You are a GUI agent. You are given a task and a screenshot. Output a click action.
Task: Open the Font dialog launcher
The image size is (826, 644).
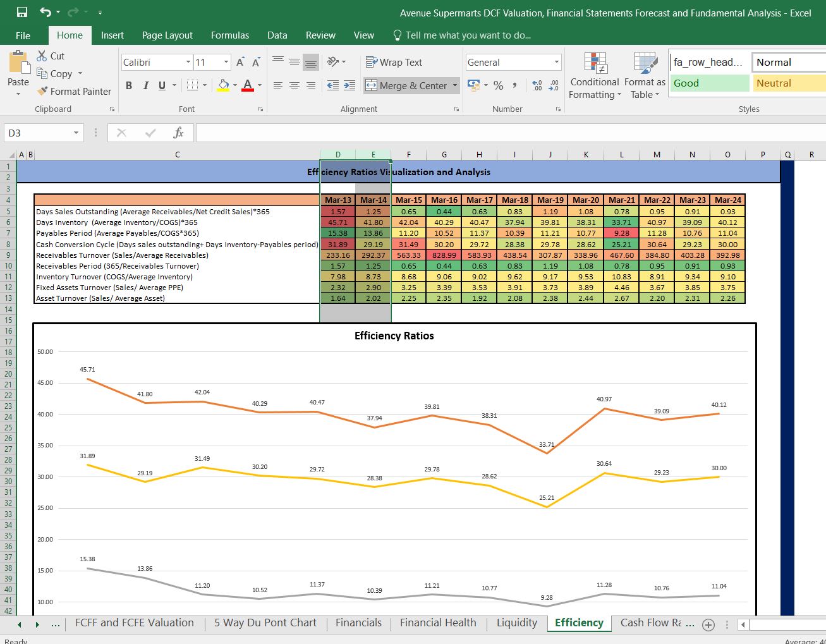(260, 109)
